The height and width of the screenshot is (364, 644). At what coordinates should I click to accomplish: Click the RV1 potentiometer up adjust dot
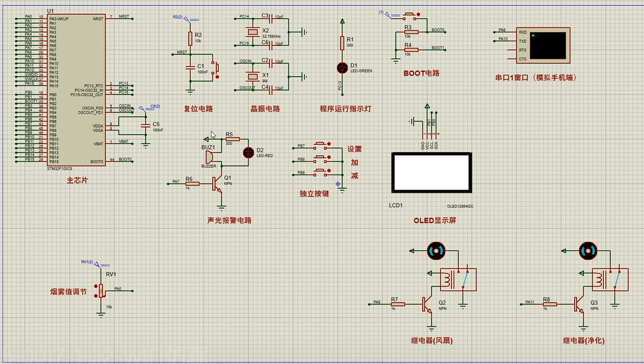point(96,286)
